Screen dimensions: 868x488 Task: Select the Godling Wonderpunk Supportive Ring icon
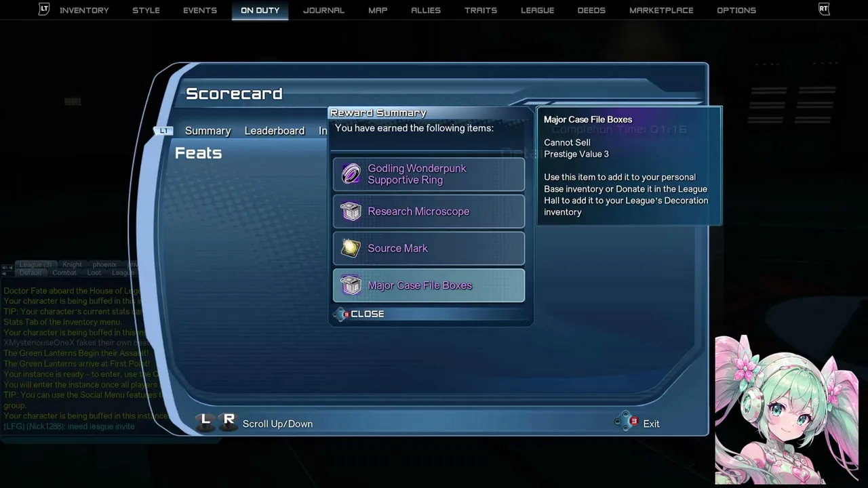(x=351, y=174)
